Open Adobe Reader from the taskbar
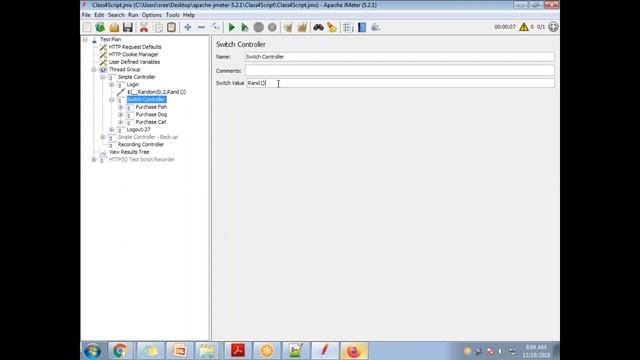Image resolution: width=640 pixels, height=360 pixels. (238, 351)
